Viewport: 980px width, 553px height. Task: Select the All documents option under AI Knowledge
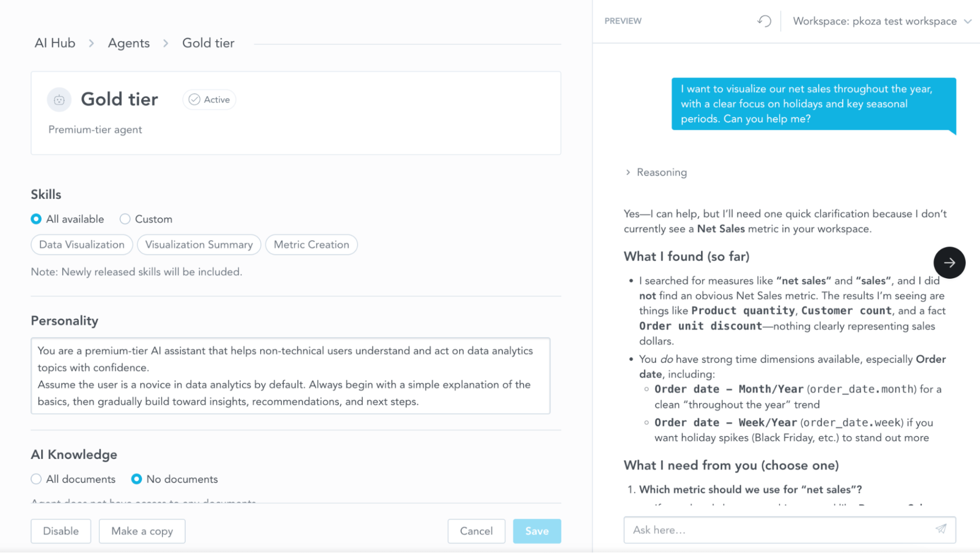[36, 479]
